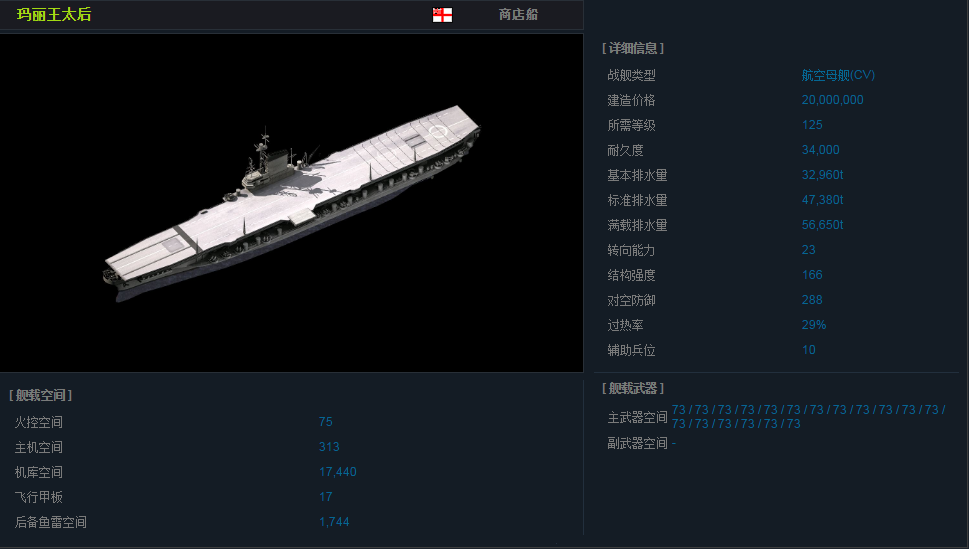Click the 所需等级 value 125

tap(812, 125)
